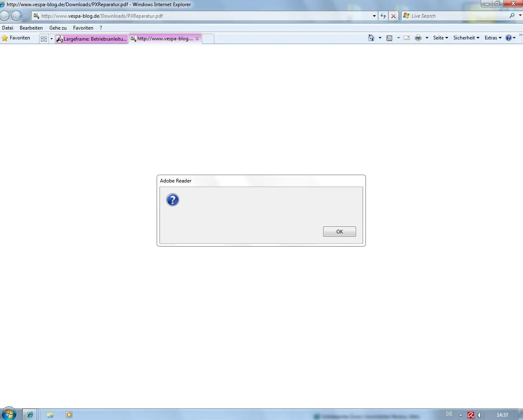Image resolution: width=523 pixels, height=420 pixels.
Task: Click the Live Search magnifier icon
Action: point(512,16)
